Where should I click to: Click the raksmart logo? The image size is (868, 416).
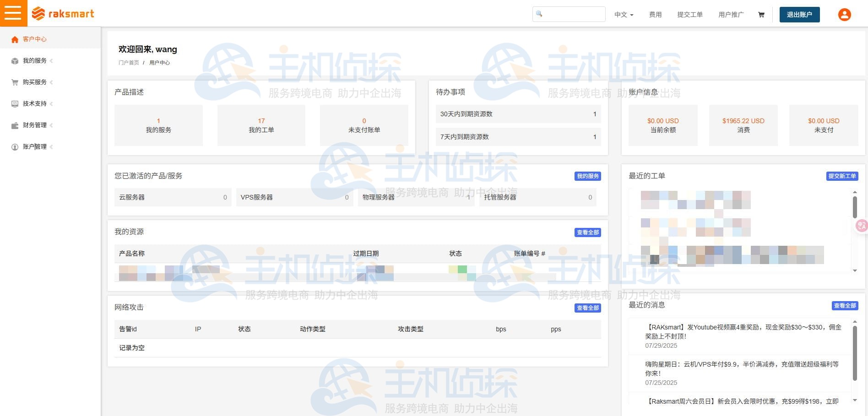[x=63, y=14]
